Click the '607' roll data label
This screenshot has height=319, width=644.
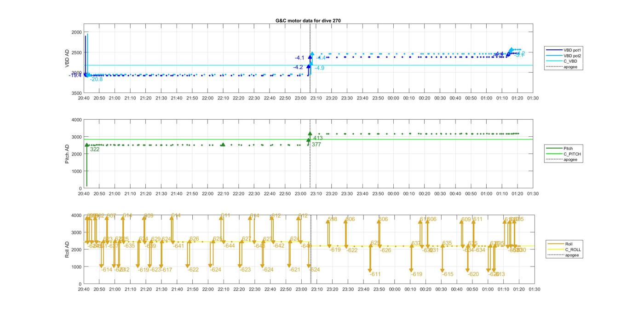111,216
